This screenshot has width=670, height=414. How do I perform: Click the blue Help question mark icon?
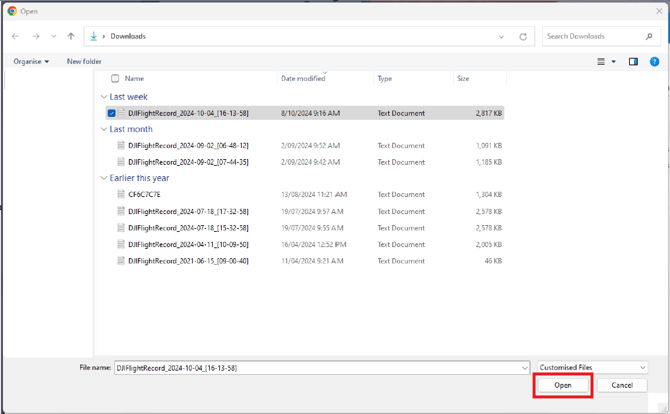pyautogui.click(x=655, y=62)
